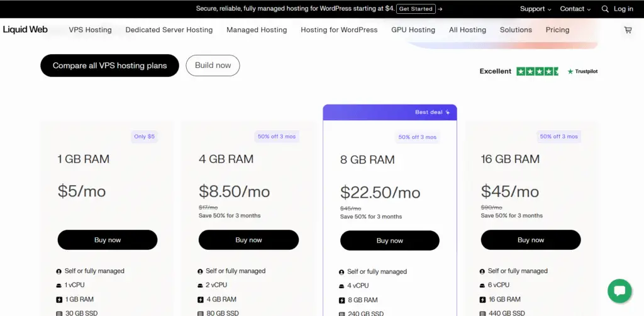Open the VPS Hosting menu

pyautogui.click(x=90, y=30)
